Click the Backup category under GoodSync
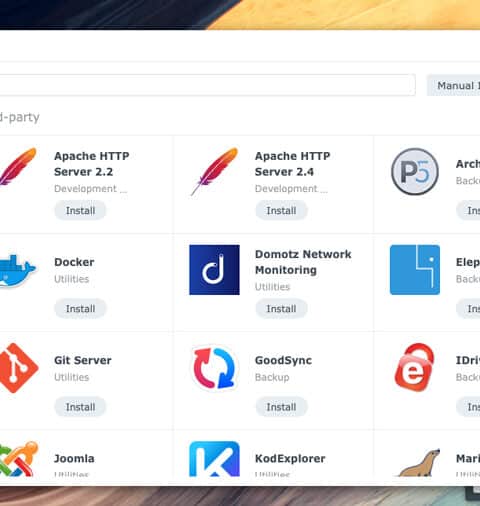 [272, 377]
